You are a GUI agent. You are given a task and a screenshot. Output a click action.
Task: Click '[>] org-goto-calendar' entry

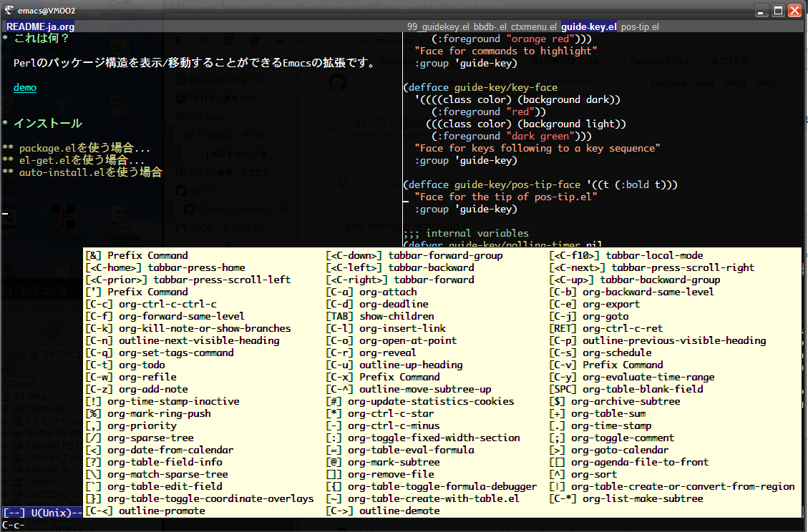pos(608,450)
